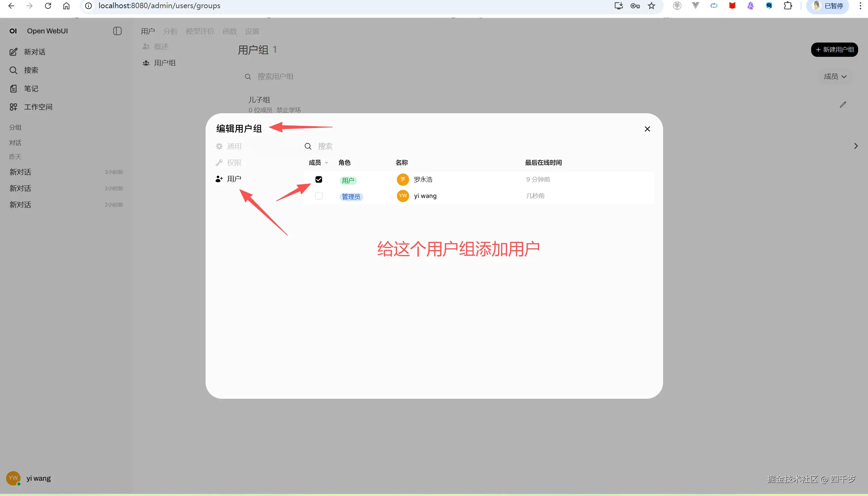The height and width of the screenshot is (496, 868).
Task: Click the 用户 add-user icon in the modal
Action: pyautogui.click(x=219, y=179)
